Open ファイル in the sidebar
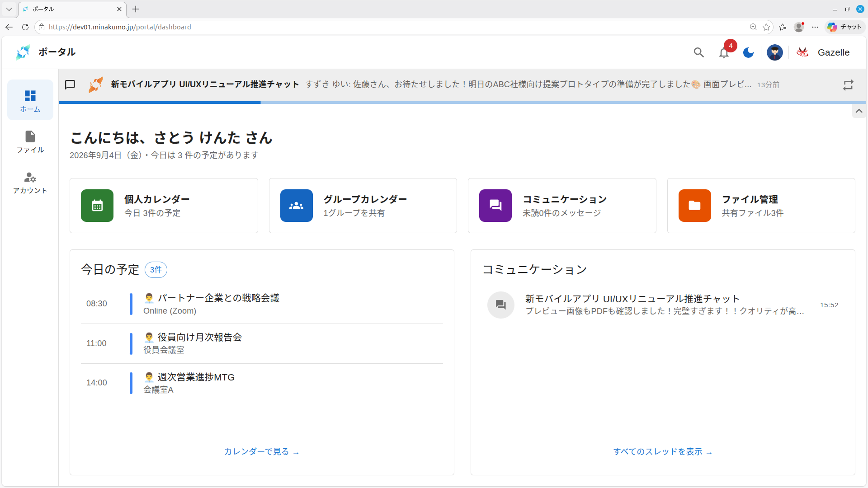This screenshot has width=868, height=488. tap(30, 141)
